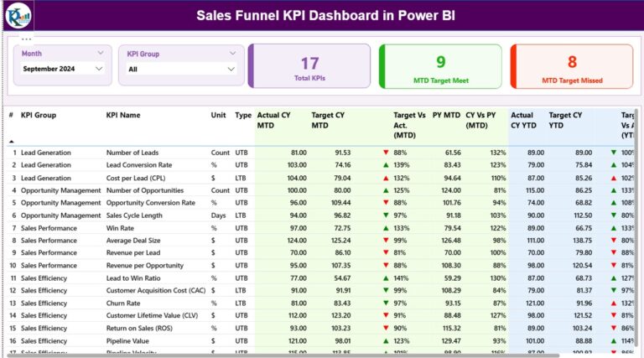
Task: Click the vertical scrollbar beside the table
Action: (x=636, y=230)
